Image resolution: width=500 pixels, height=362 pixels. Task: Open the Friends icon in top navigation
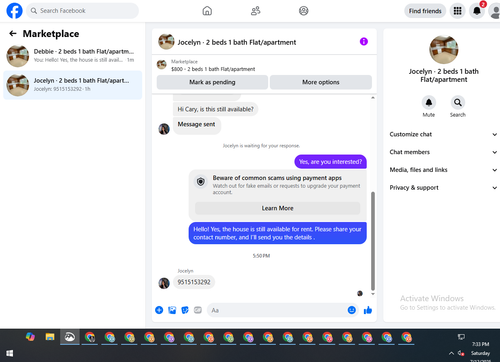pyautogui.click(x=255, y=11)
